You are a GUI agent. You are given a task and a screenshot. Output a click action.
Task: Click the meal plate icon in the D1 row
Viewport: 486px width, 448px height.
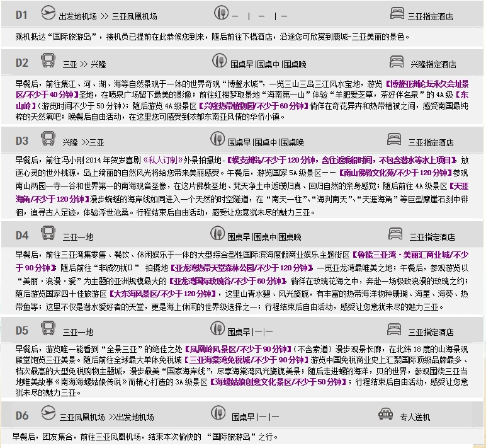[x=222, y=13]
